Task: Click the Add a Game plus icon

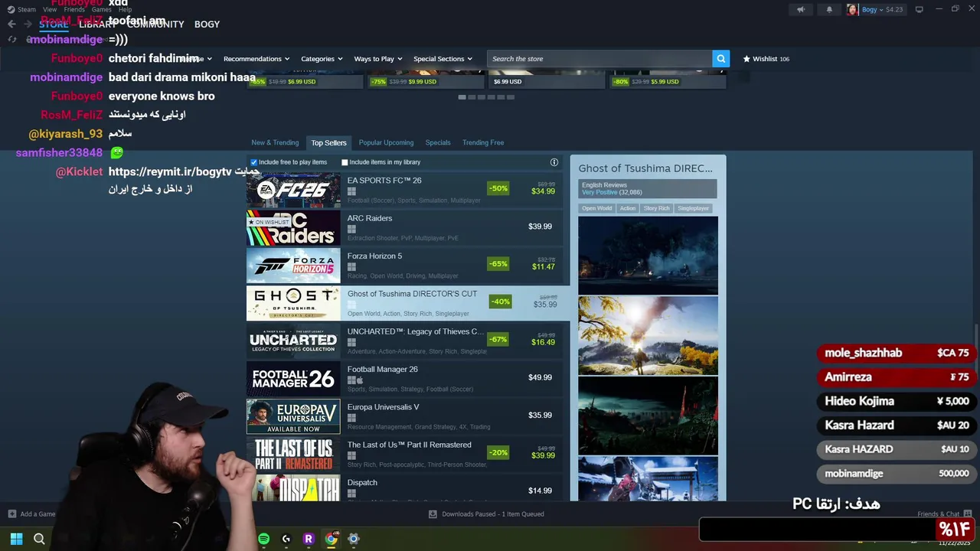Action: tap(12, 514)
